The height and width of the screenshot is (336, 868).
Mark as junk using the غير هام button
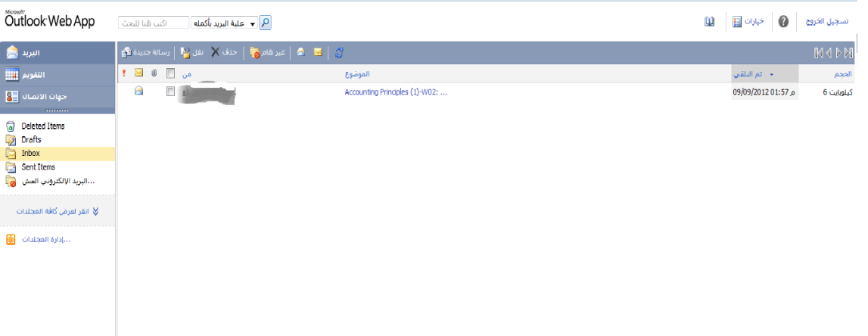click(x=267, y=52)
